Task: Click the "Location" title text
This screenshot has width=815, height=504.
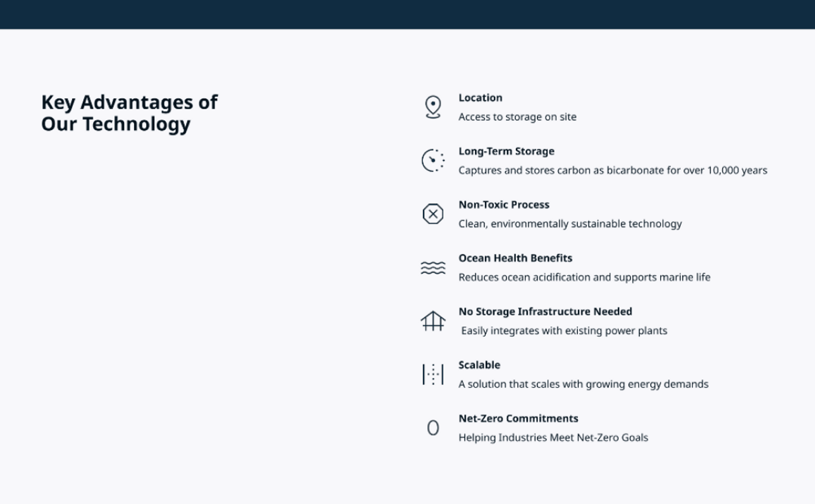Action: (480, 98)
